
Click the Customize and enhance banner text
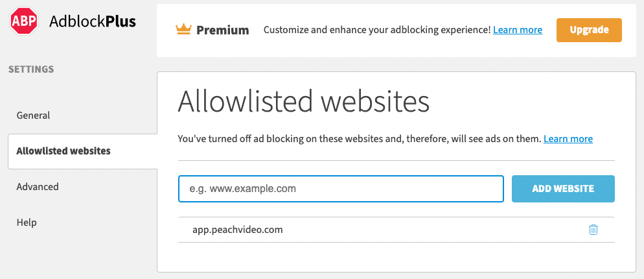tap(376, 30)
